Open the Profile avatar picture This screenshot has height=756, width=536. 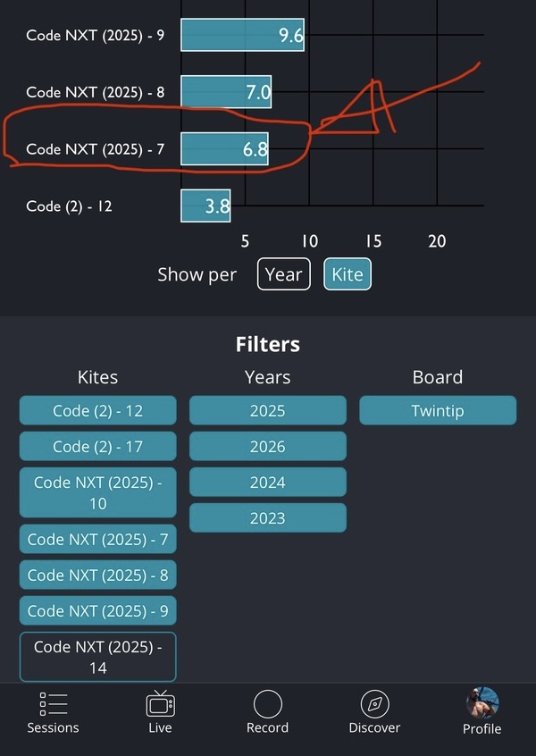[482, 703]
